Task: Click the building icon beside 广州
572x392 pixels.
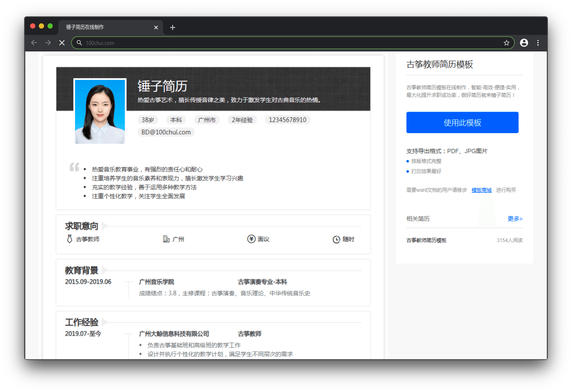Action: (166, 239)
